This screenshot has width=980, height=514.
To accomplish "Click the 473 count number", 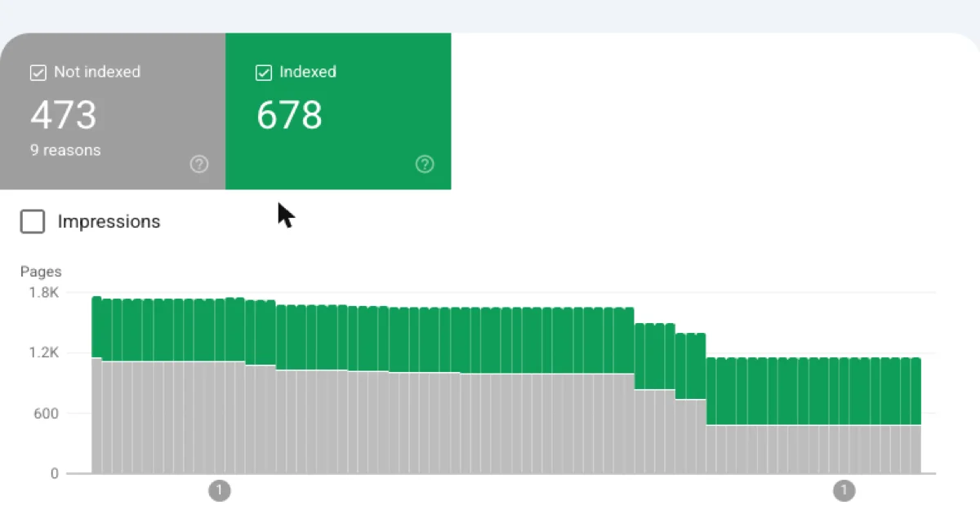I will tap(64, 115).
